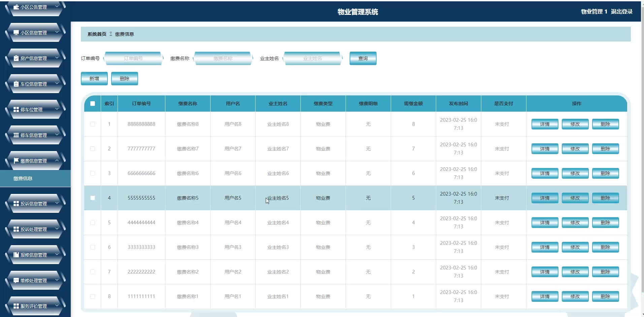
Task: Click 未支付 status for order 3333333333
Action: [502, 247]
